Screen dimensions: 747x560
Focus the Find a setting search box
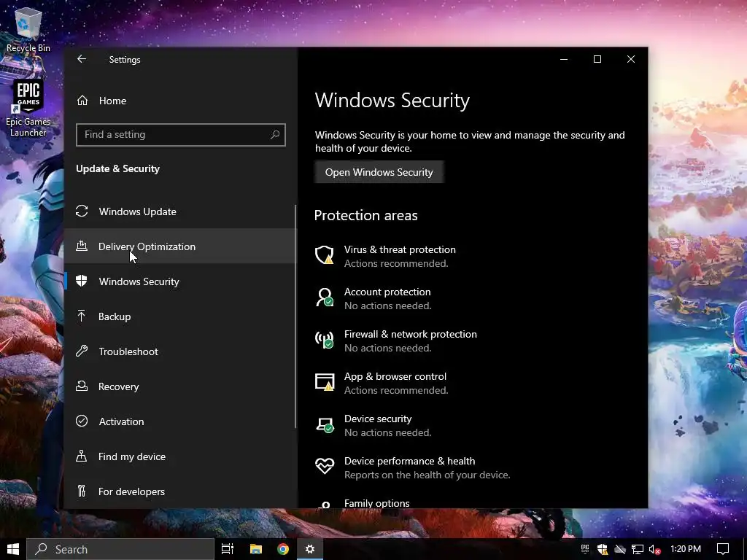pyautogui.click(x=181, y=135)
